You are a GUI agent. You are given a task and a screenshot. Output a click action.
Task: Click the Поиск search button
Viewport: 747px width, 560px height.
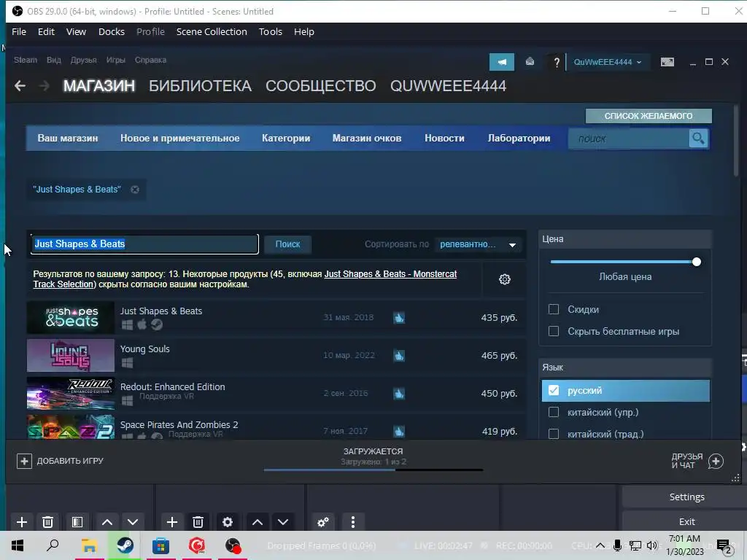click(x=287, y=244)
